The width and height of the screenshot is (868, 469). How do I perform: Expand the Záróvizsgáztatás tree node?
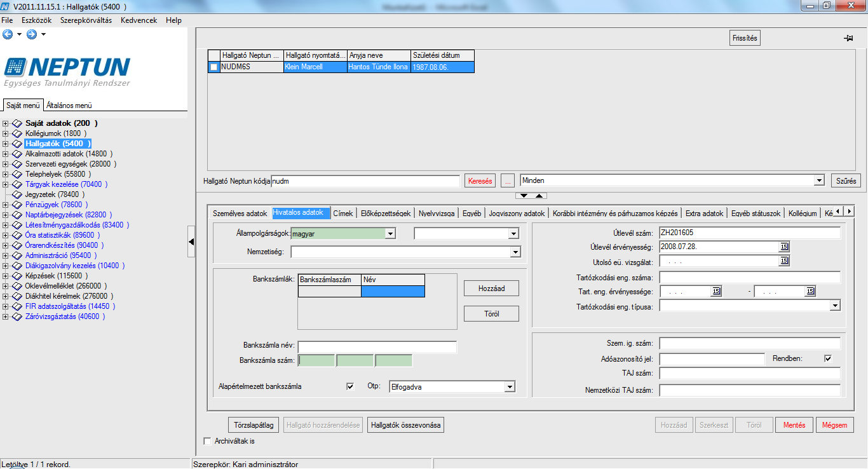click(5, 316)
